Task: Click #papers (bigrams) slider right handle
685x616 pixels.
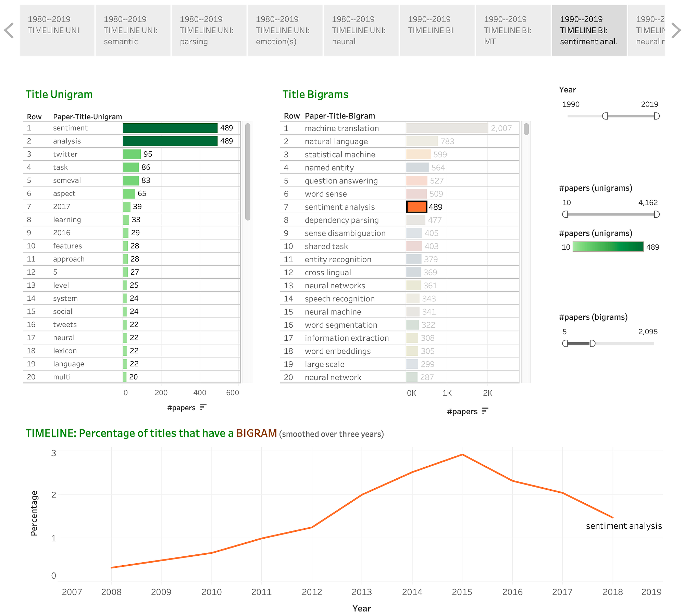Action: click(593, 343)
